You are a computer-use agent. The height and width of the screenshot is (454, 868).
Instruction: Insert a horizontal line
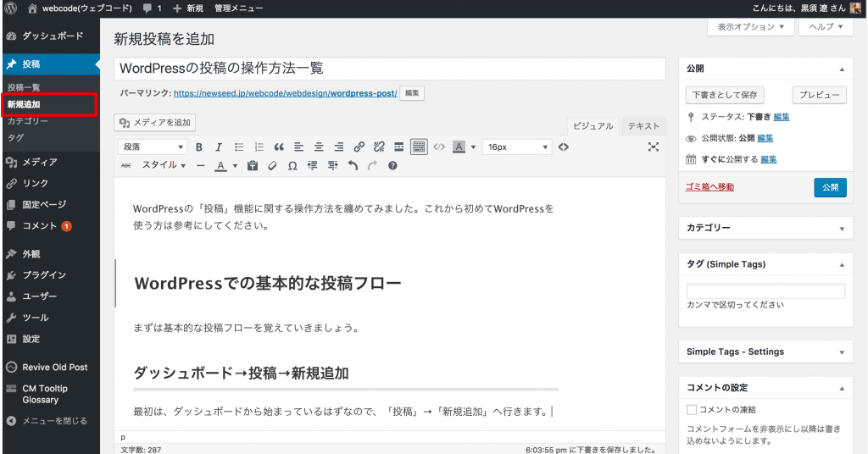(200, 165)
